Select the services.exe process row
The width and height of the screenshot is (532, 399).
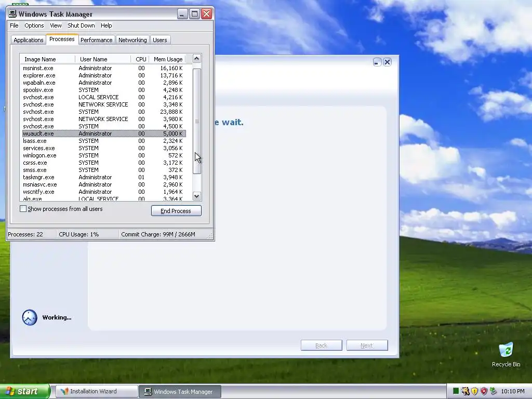[104, 148]
